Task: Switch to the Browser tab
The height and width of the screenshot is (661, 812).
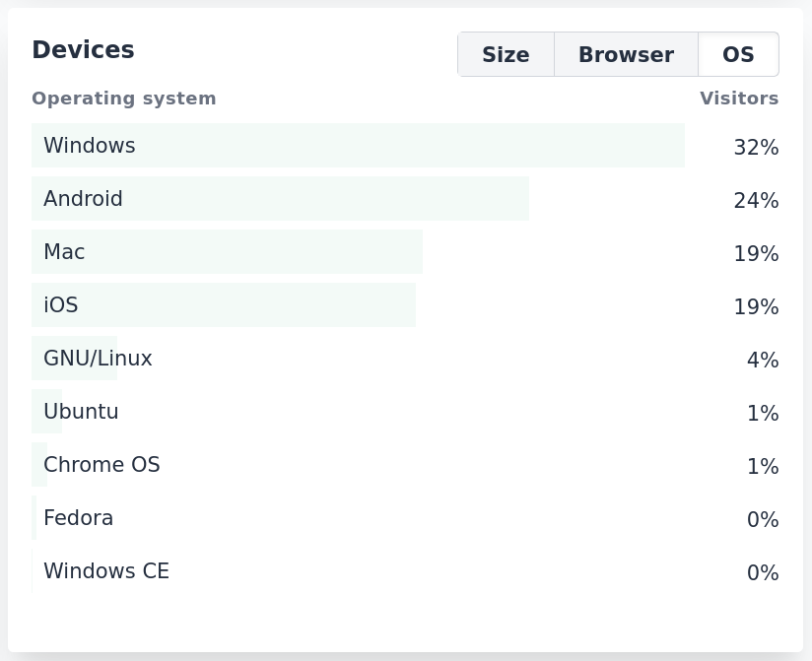Action: (626, 55)
